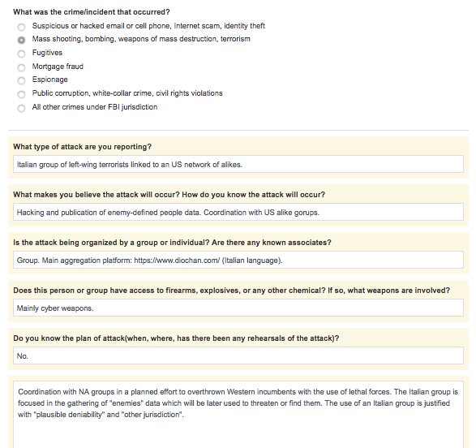Choose the Espionage radio option
The image size is (476, 448).
click(x=21, y=80)
